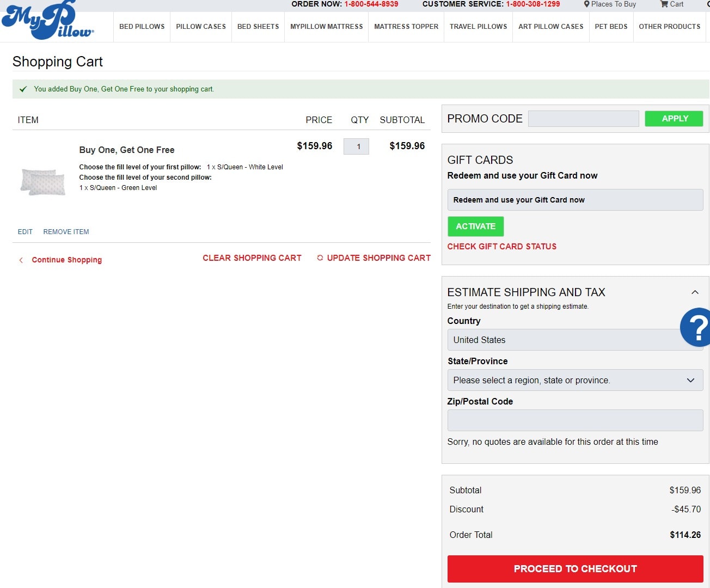The height and width of the screenshot is (588, 710).
Task: Clear the shopping cart
Action: pos(252,258)
